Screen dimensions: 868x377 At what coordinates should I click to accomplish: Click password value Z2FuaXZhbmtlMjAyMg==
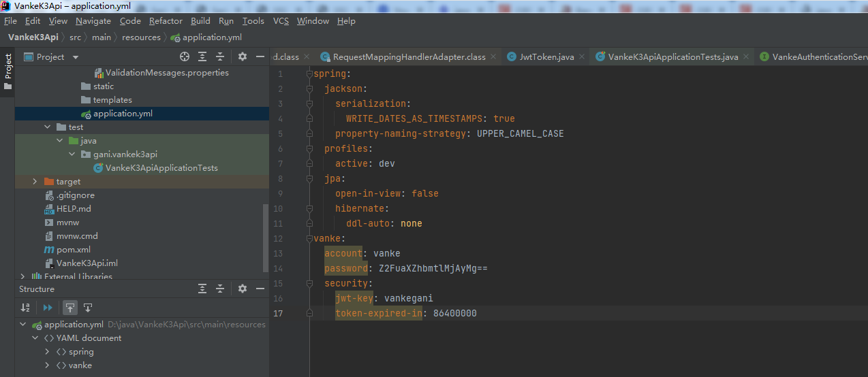(x=433, y=268)
